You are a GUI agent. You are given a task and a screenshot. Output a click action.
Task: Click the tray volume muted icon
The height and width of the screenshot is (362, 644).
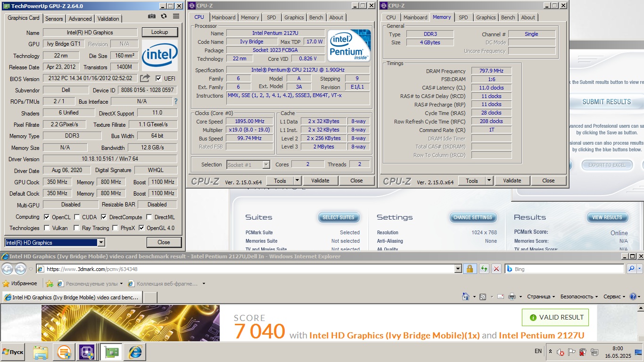[x=561, y=352]
